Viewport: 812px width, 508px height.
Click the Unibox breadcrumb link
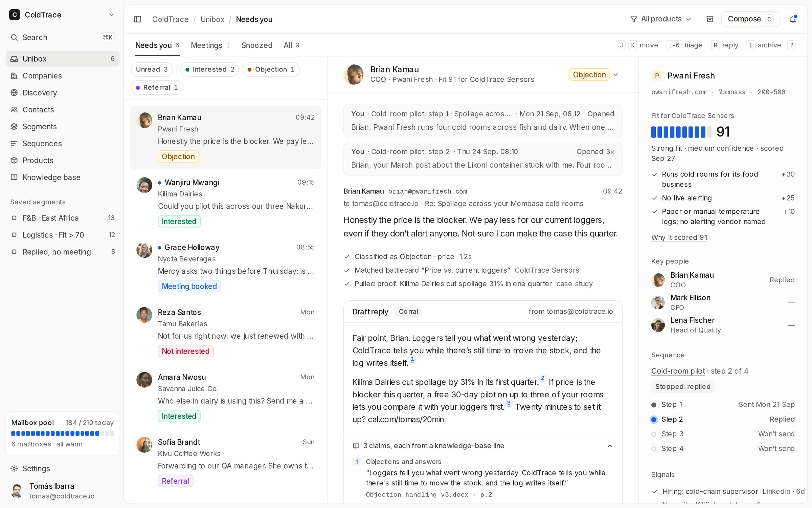pyautogui.click(x=212, y=19)
